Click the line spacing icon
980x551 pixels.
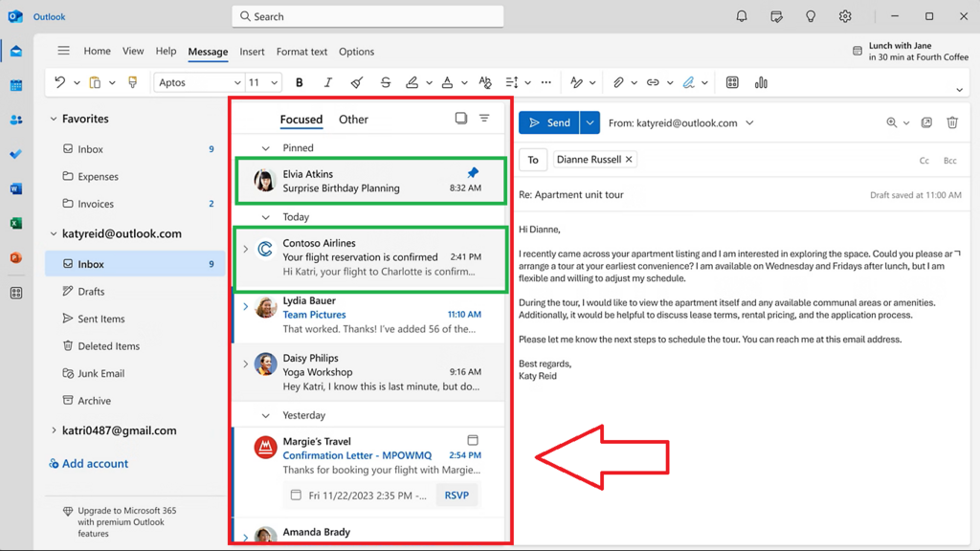pos(512,82)
